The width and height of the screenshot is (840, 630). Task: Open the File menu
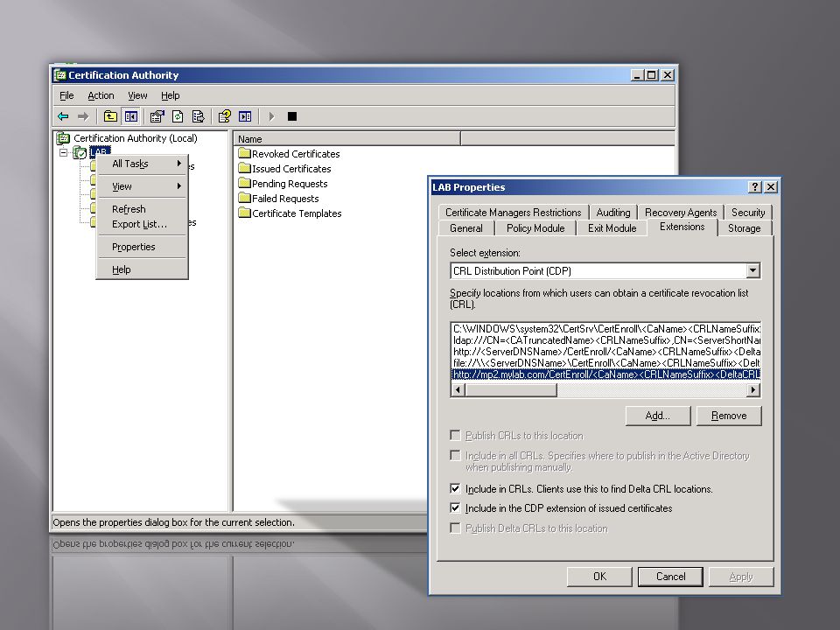pyautogui.click(x=66, y=95)
